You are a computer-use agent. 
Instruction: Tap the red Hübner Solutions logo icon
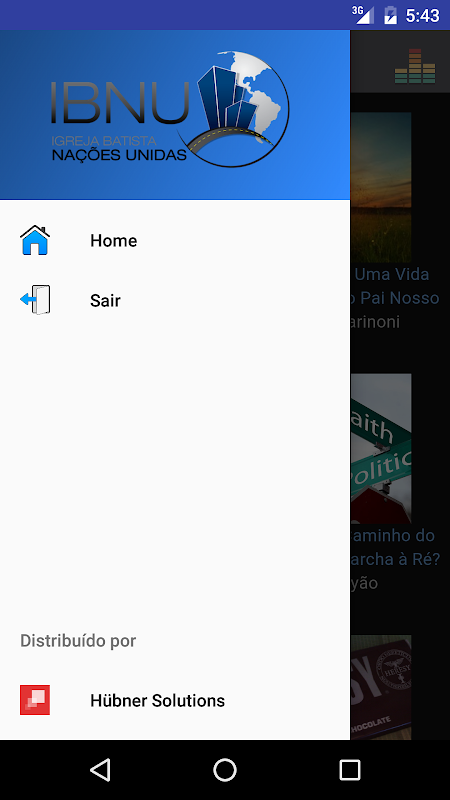coord(35,700)
